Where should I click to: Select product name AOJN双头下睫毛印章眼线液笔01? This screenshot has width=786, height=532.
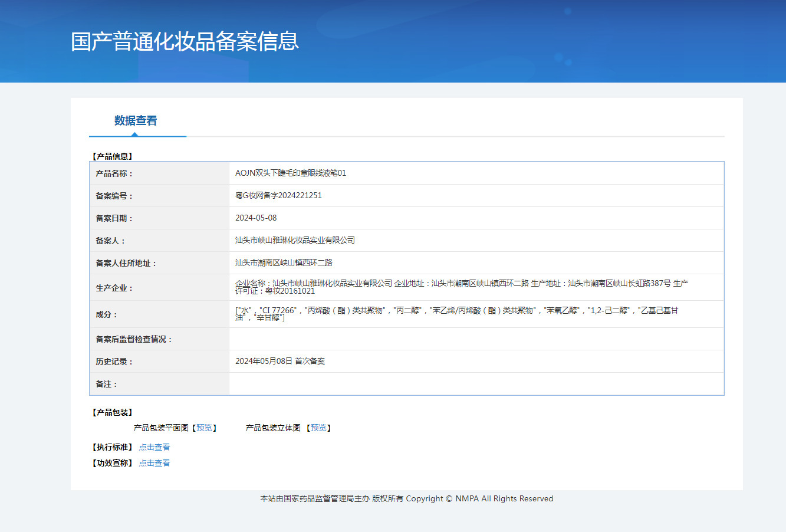[291, 173]
